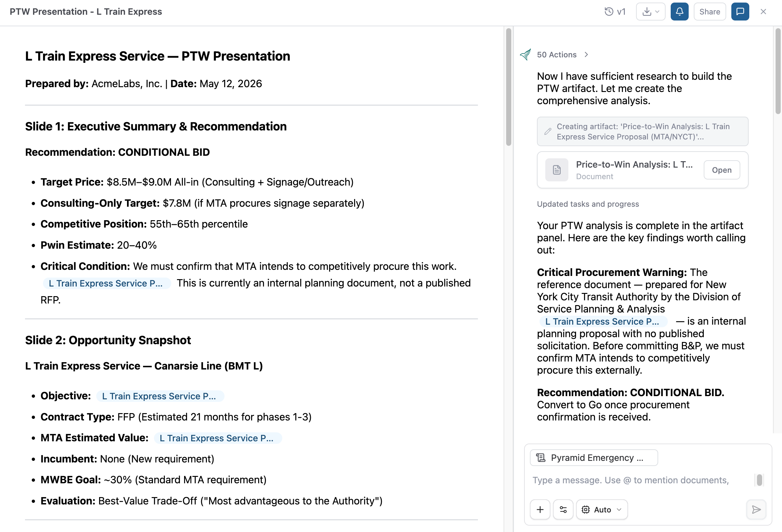
Task: Select the Pyramid Emergency attachment chip
Action: (594, 458)
